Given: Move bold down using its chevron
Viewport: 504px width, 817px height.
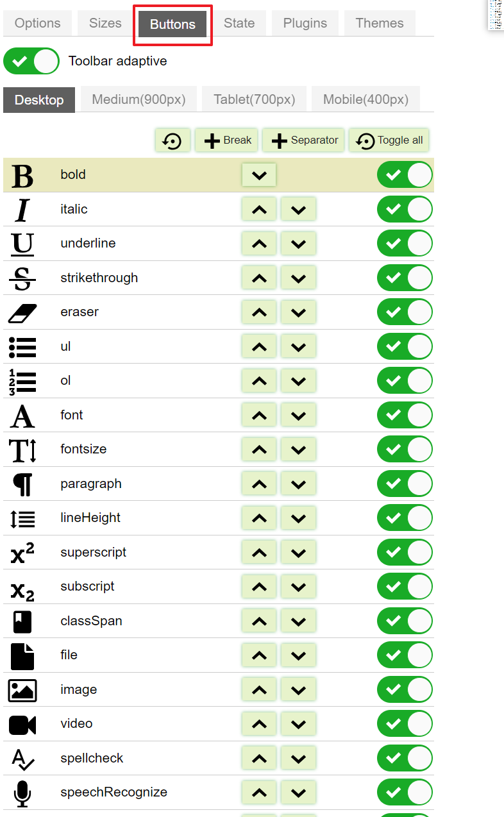Looking at the screenshot, I should 258,174.
